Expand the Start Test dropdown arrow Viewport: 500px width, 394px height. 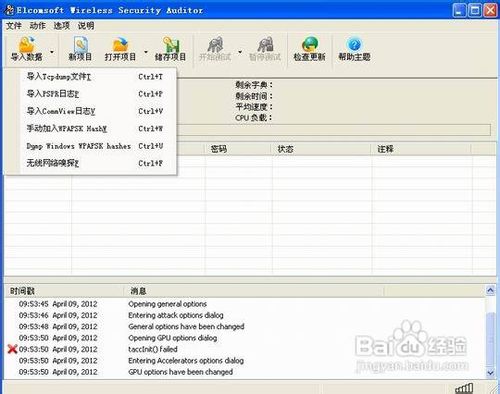tap(240, 52)
